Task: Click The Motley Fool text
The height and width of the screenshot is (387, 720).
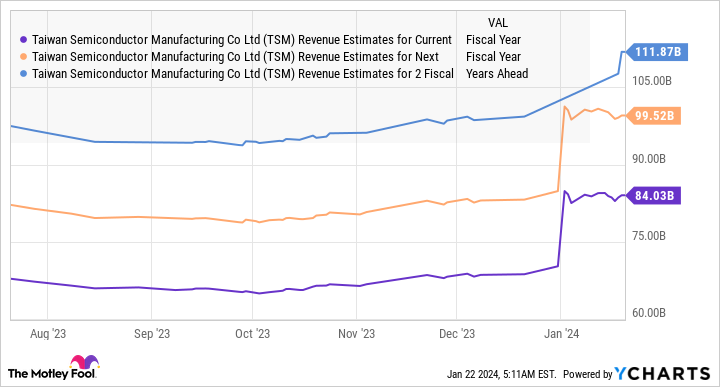Action: coord(51,374)
